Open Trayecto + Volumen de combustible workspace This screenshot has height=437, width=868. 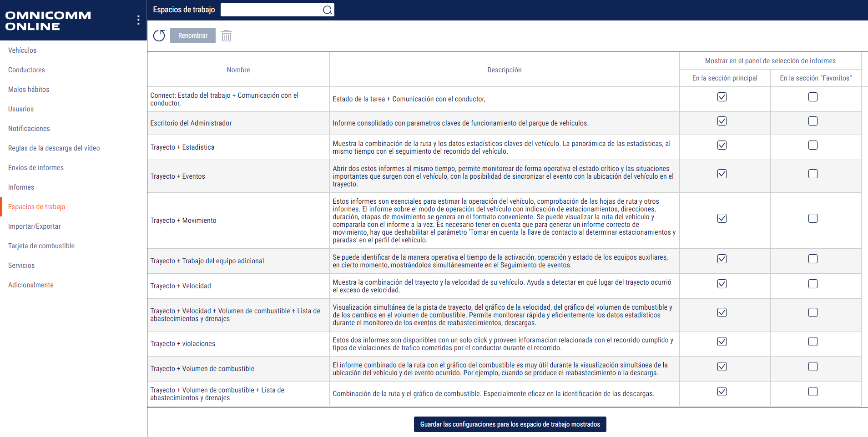[202, 368]
